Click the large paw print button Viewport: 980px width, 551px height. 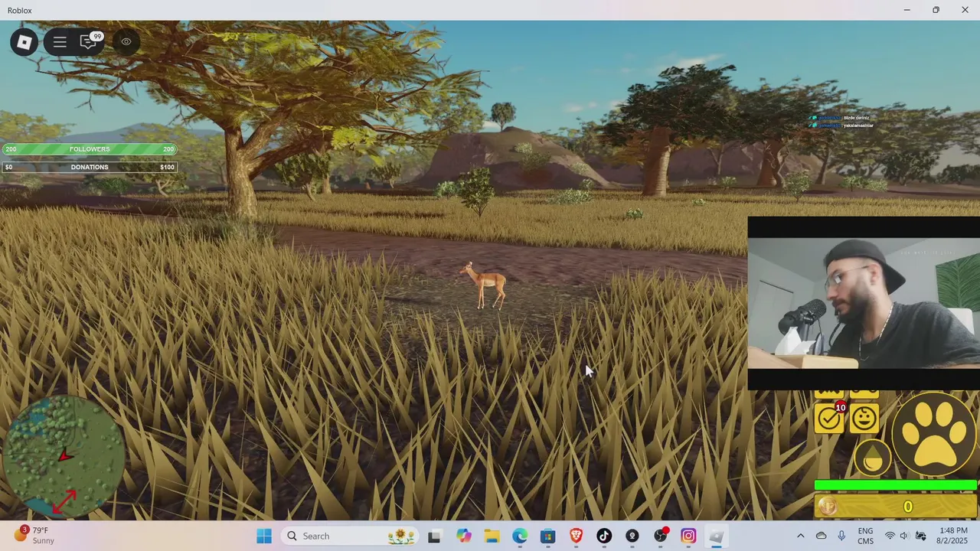click(935, 434)
